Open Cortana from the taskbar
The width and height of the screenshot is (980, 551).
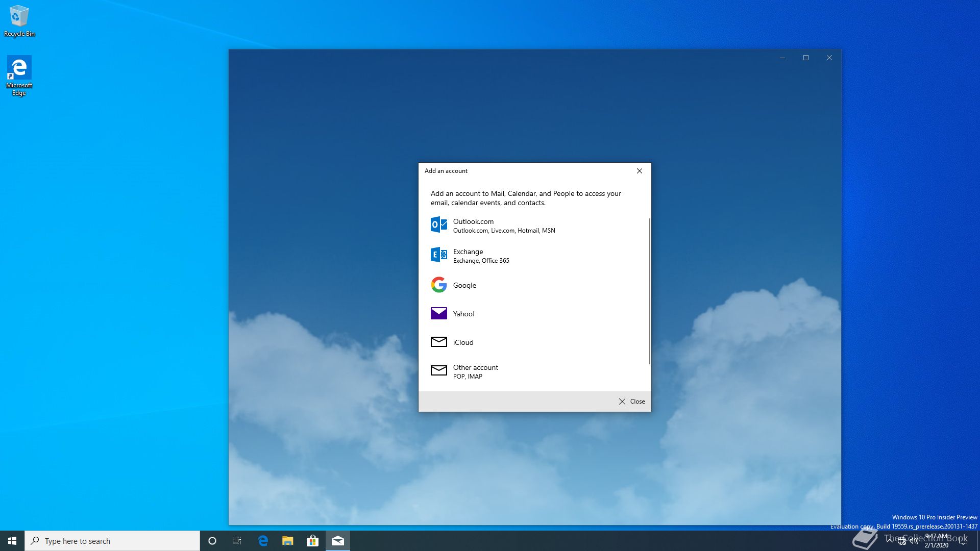coord(212,541)
